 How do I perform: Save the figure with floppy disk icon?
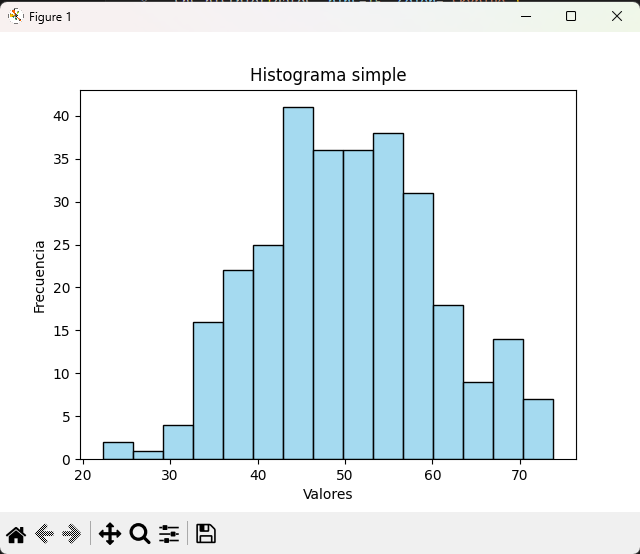[206, 534]
